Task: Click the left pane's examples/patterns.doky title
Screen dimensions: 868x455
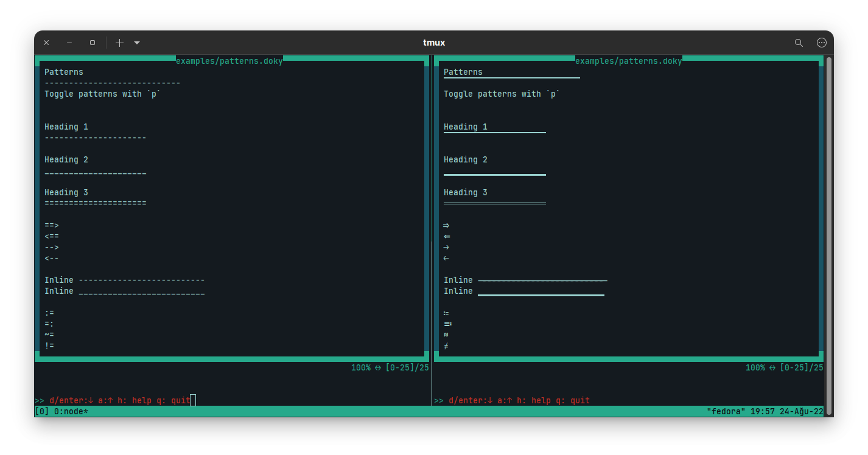Action: tap(229, 61)
